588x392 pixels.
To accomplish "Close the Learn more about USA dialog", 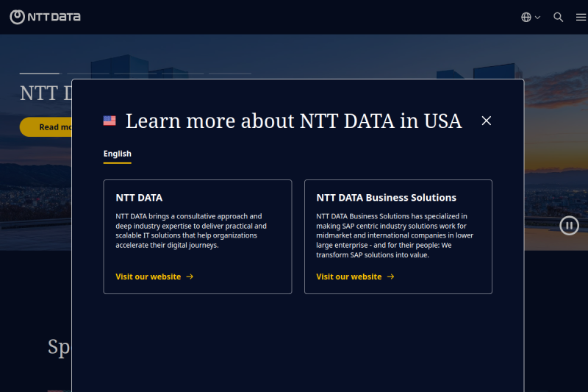I will (x=487, y=121).
